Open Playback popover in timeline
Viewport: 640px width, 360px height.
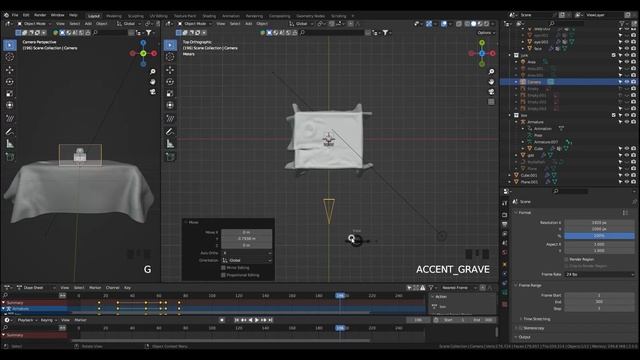point(27,320)
